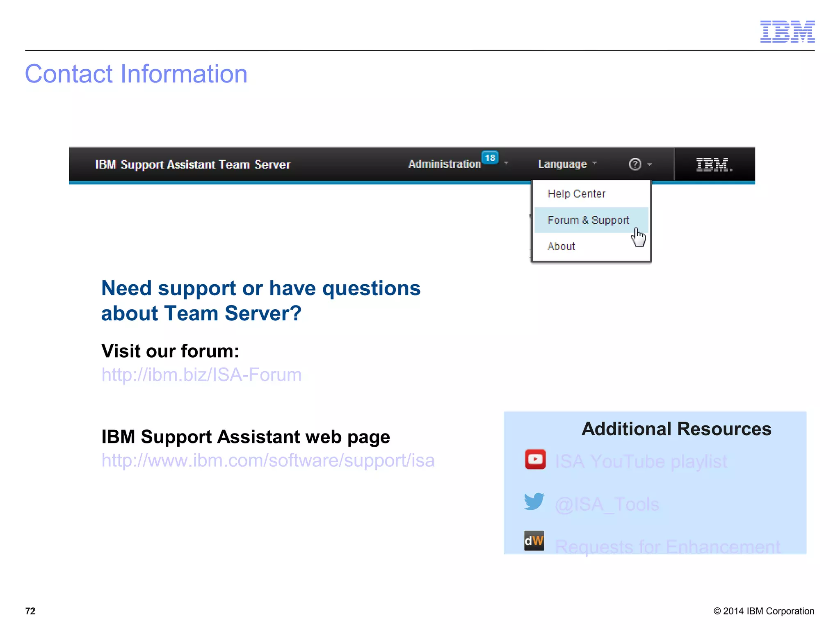This screenshot has width=840, height=630.
Task: Select Forum & Support menu entry
Action: 591,220
